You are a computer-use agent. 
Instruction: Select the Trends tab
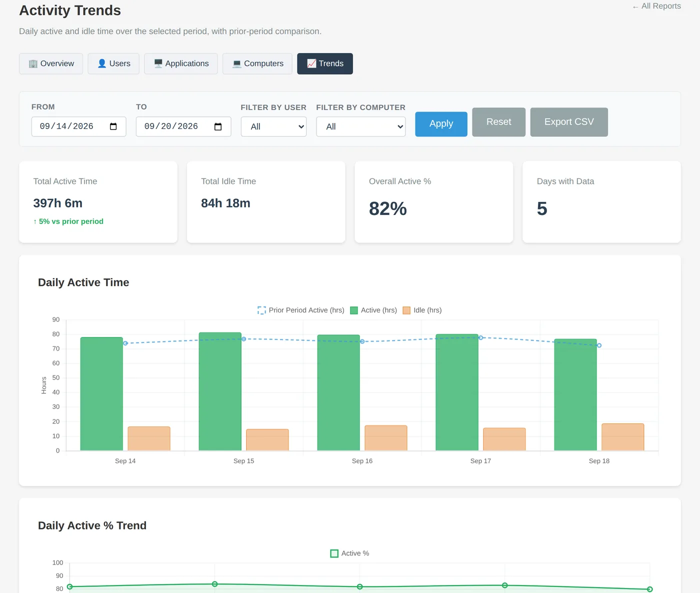click(325, 63)
